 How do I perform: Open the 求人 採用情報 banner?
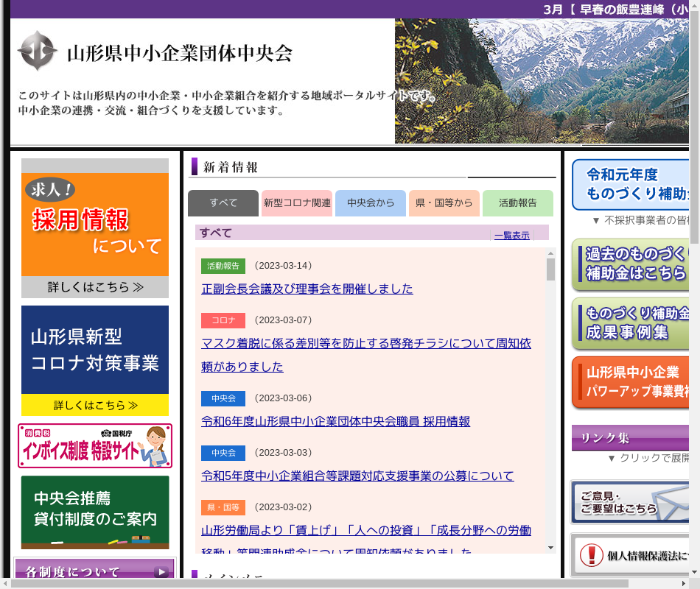coord(94,228)
